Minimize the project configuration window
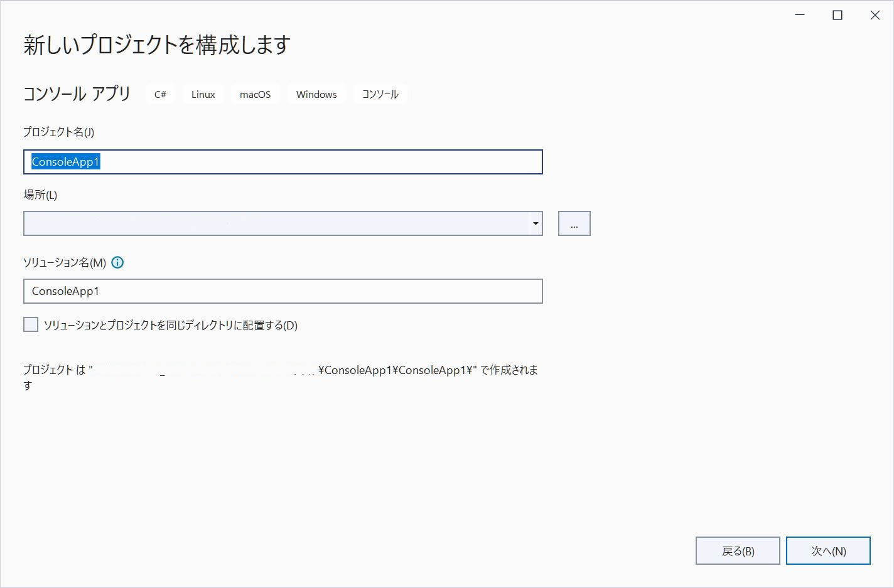The image size is (894, 588). point(799,14)
